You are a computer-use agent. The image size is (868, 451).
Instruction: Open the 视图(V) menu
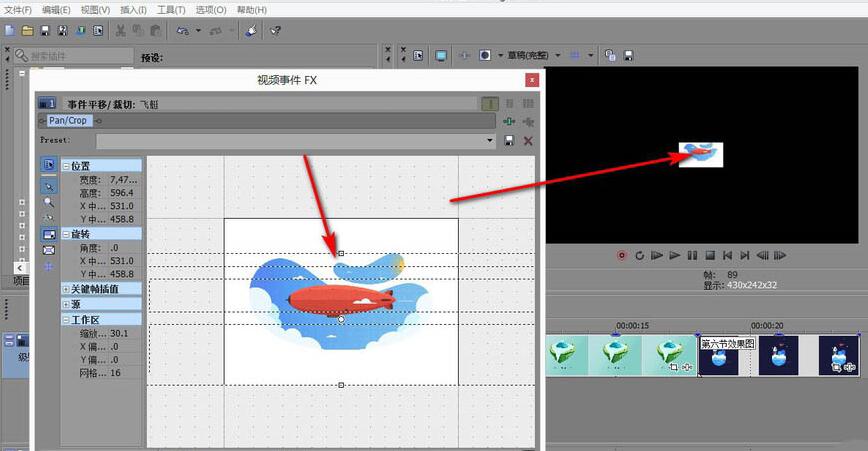click(x=95, y=10)
